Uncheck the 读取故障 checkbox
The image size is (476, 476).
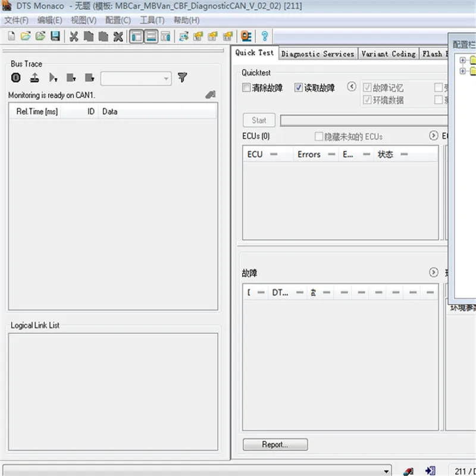pos(299,87)
